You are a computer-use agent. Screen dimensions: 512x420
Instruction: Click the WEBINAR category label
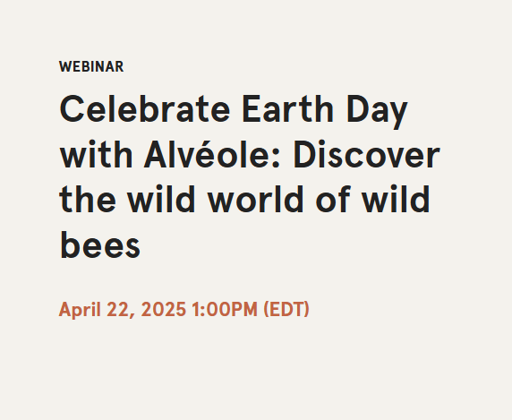coord(91,67)
